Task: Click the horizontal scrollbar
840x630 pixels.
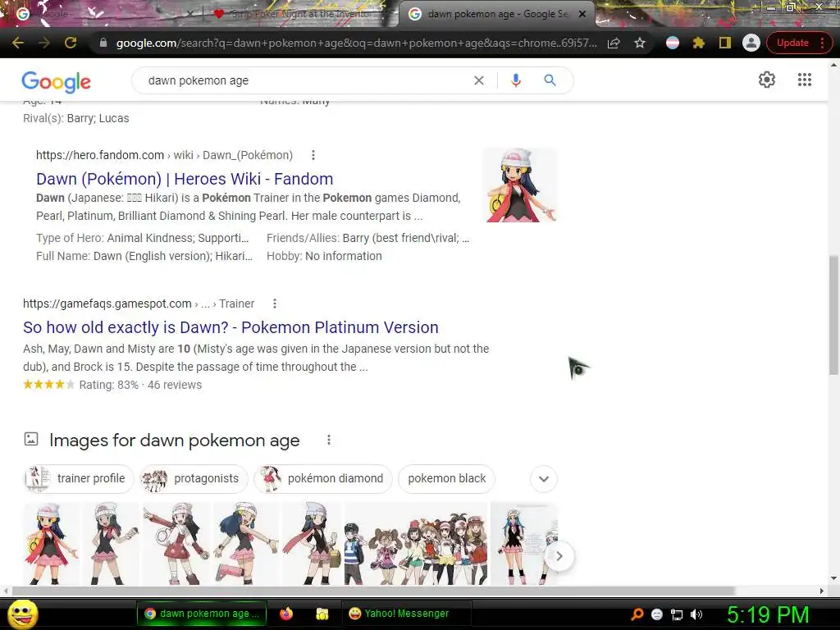Action: pyautogui.click(x=373, y=591)
